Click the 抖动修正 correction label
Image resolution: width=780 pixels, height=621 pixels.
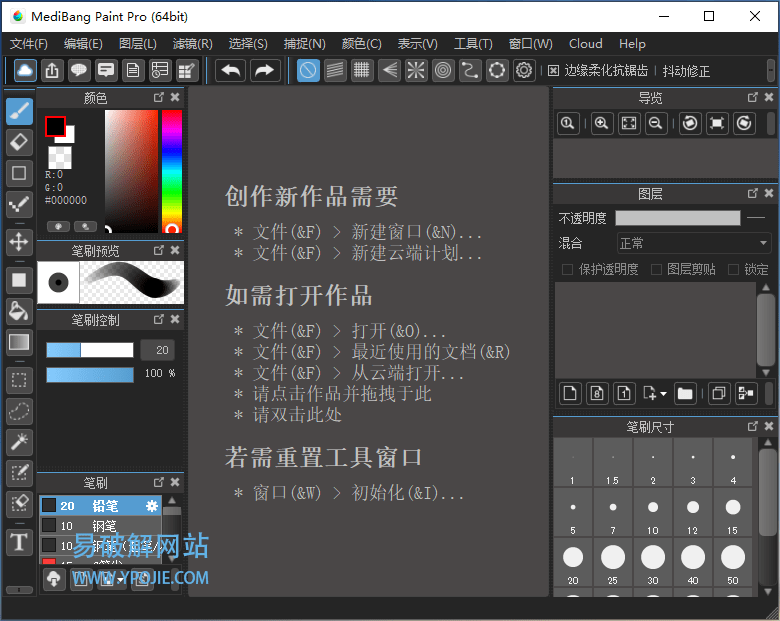tap(686, 71)
